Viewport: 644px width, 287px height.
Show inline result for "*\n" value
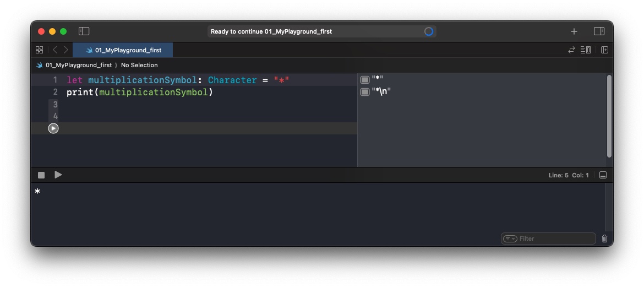click(x=365, y=91)
